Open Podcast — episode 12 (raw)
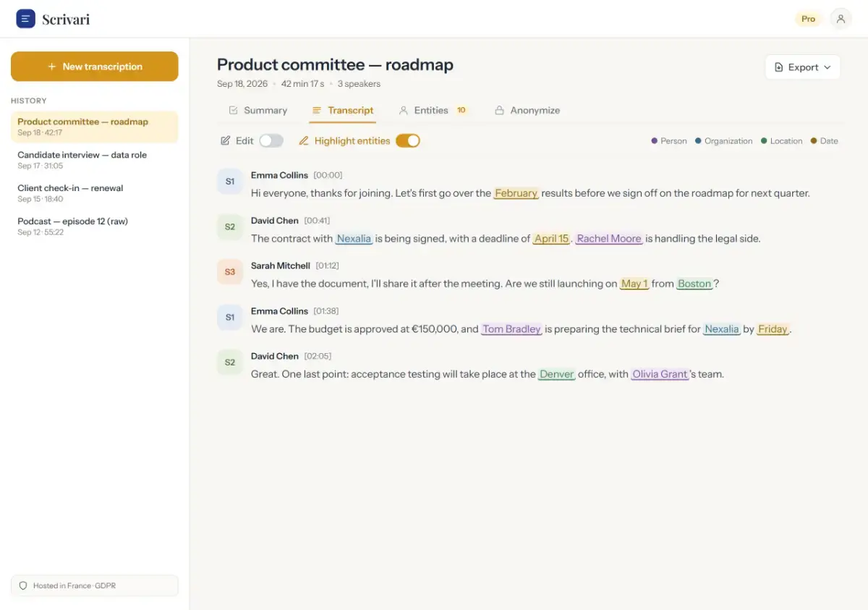Screen dimensions: 868x610 point(95,226)
